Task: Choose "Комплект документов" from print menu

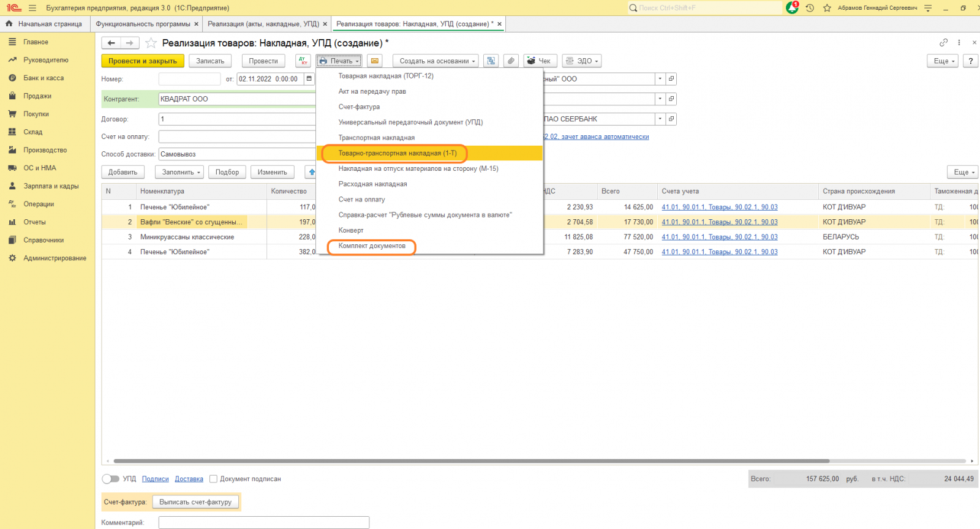Action: [x=372, y=246]
